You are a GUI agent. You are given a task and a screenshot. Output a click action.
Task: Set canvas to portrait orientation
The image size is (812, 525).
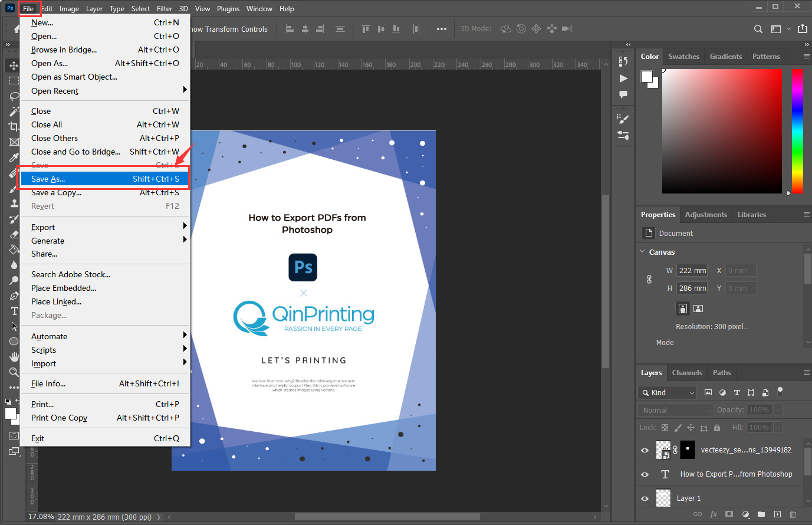tap(683, 309)
